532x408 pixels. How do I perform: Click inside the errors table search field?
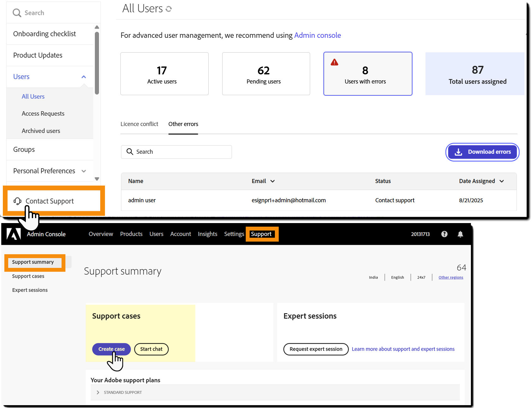[x=176, y=152]
